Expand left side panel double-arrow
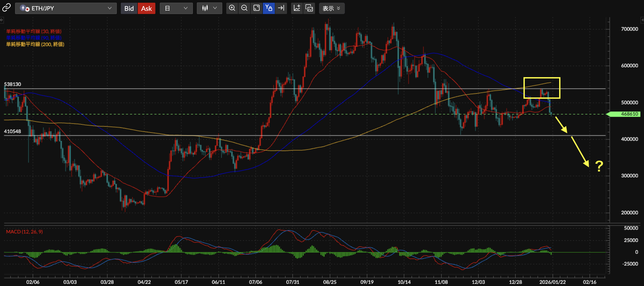Screen dimensions: 644x286 point(2,20)
